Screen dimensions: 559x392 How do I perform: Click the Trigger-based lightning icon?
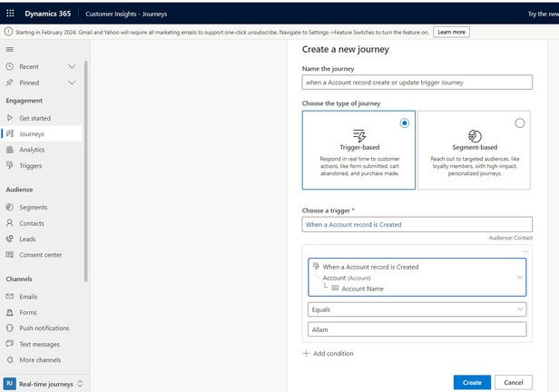pos(359,135)
